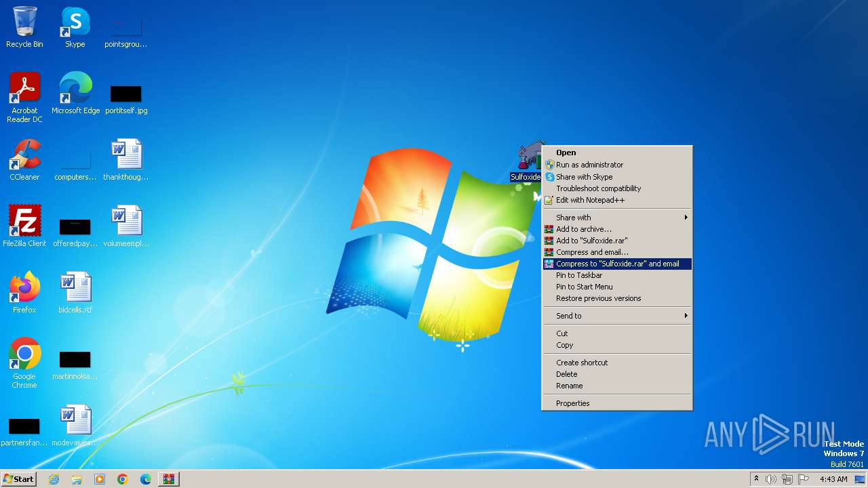Expand the Share with submenu
This screenshot has width=868, height=488.
pos(617,218)
